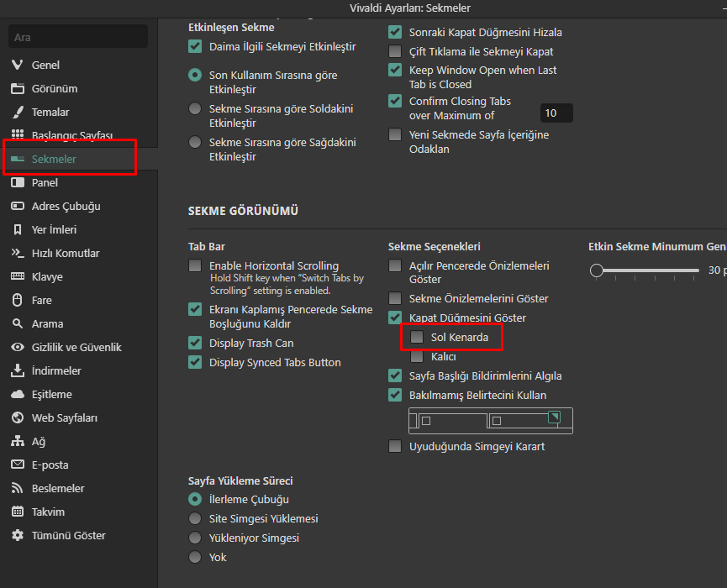Uncheck Sonraki Kapat Düğmesini Hizala
This screenshot has height=588, width=727.
pyautogui.click(x=395, y=32)
